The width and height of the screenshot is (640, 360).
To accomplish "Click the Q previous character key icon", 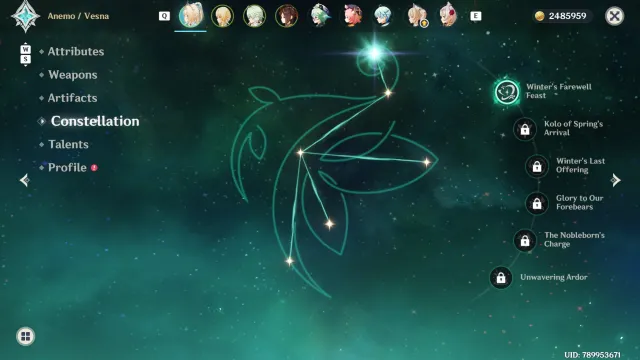I will tap(164, 16).
